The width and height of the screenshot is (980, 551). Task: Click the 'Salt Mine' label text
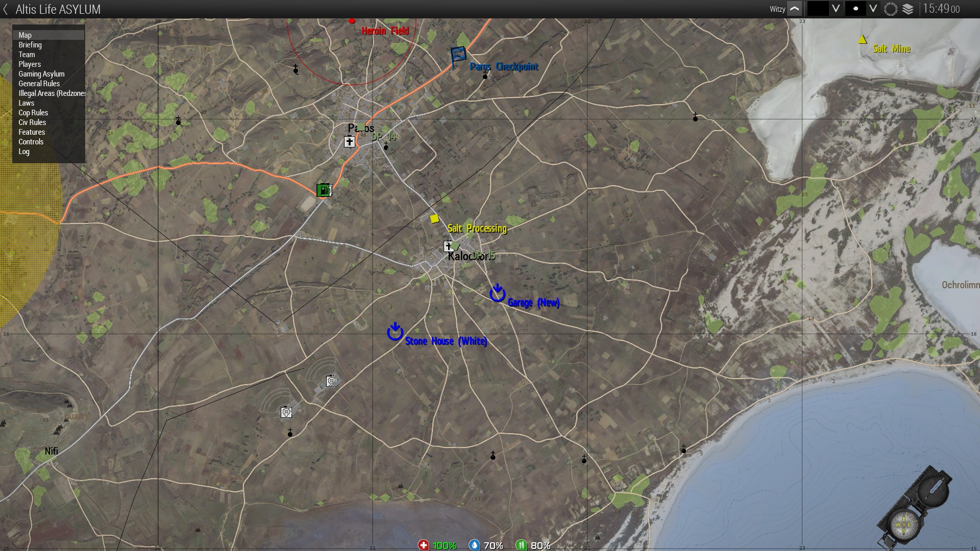pos(892,49)
